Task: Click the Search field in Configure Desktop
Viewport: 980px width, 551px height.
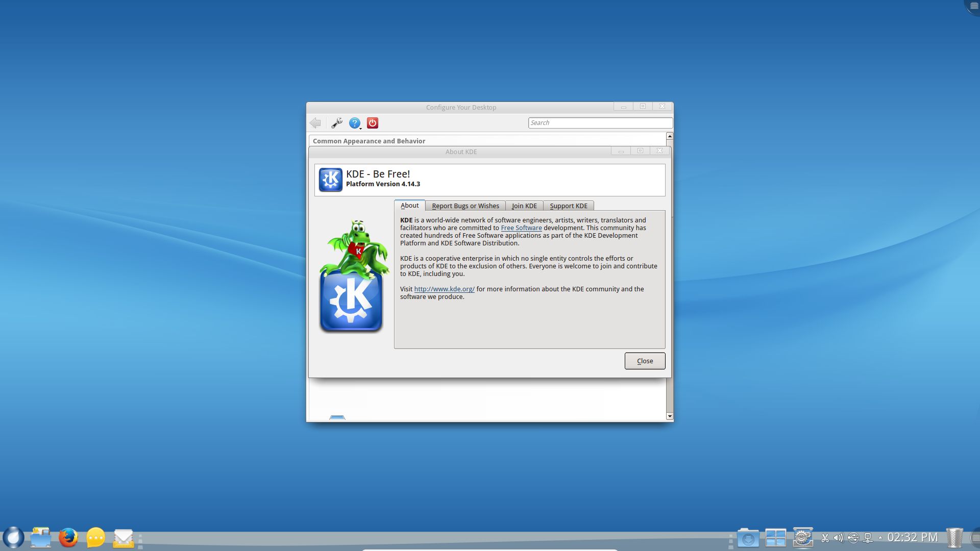Action: (x=600, y=123)
